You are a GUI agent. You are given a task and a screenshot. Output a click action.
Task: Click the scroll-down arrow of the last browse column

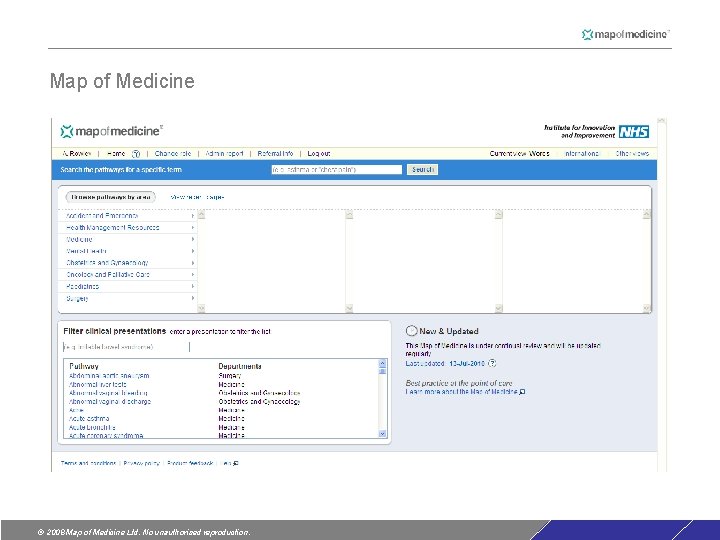coord(647,308)
